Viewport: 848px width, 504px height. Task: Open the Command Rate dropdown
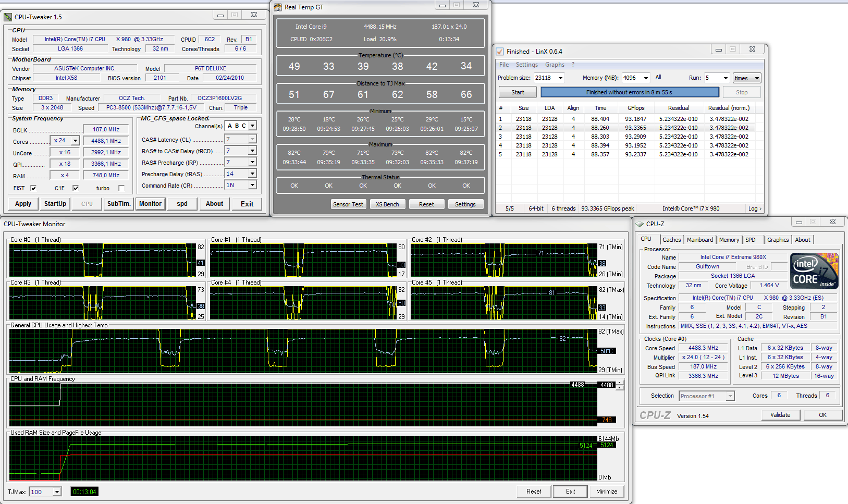[252, 185]
